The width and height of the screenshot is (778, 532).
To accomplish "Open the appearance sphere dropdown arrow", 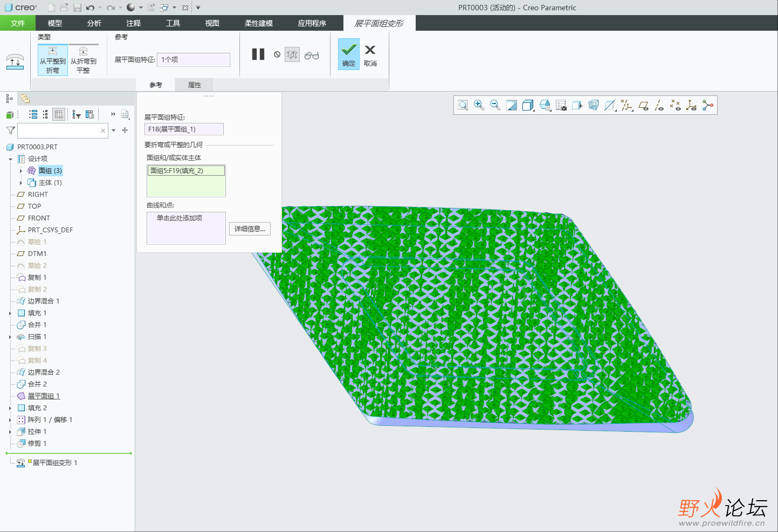I will [141, 8].
